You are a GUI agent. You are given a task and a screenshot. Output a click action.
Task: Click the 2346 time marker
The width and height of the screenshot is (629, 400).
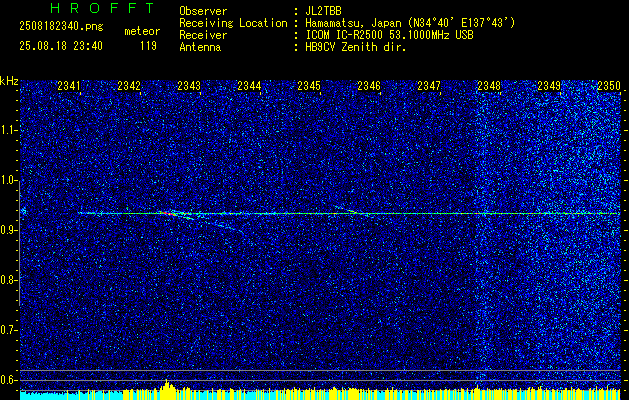(x=369, y=85)
